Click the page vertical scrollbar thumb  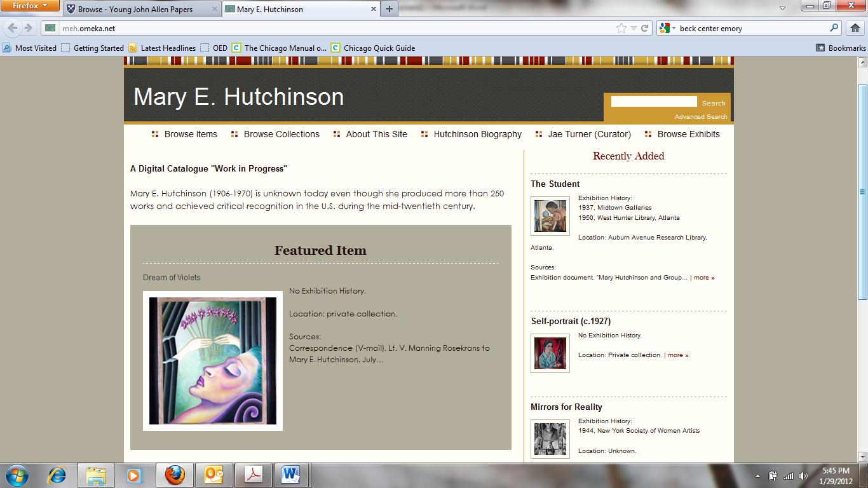pos(862,191)
